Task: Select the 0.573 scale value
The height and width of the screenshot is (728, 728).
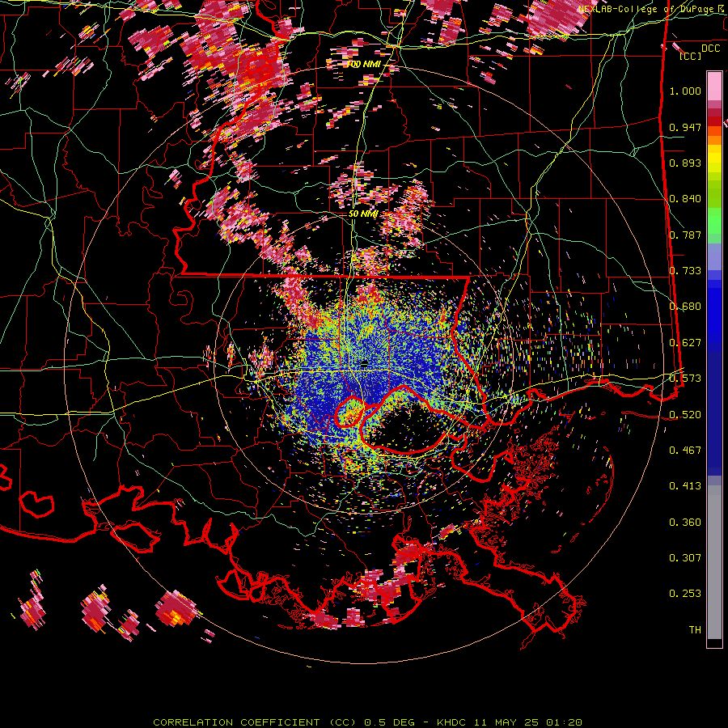Action: [685, 379]
